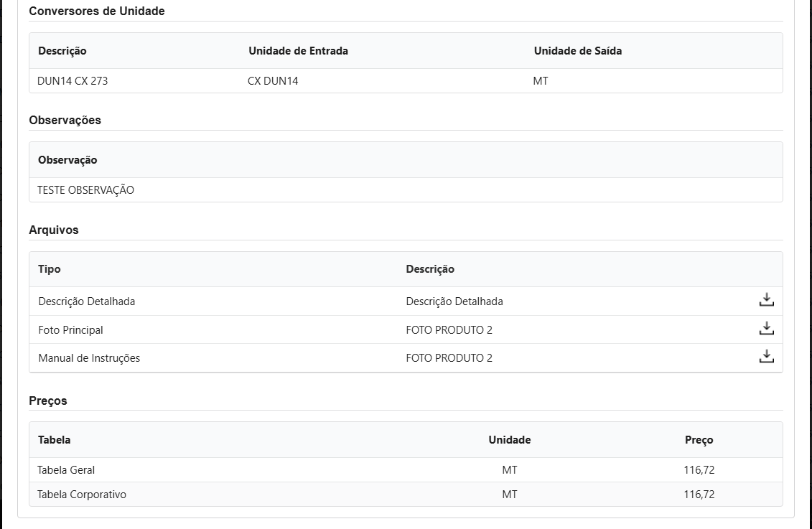Screen dimensions: 812x529
Task: Click the Tabela column header in Preços
Action: (54, 440)
